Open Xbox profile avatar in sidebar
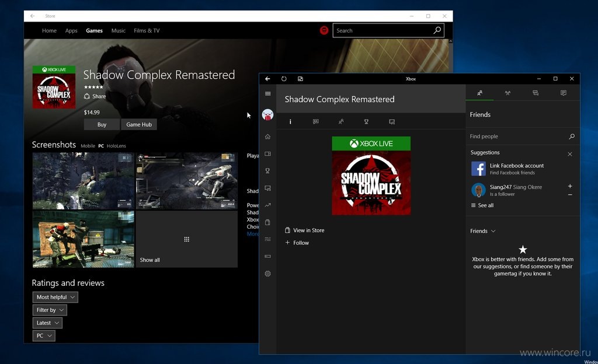This screenshot has width=598, height=364. [x=267, y=114]
